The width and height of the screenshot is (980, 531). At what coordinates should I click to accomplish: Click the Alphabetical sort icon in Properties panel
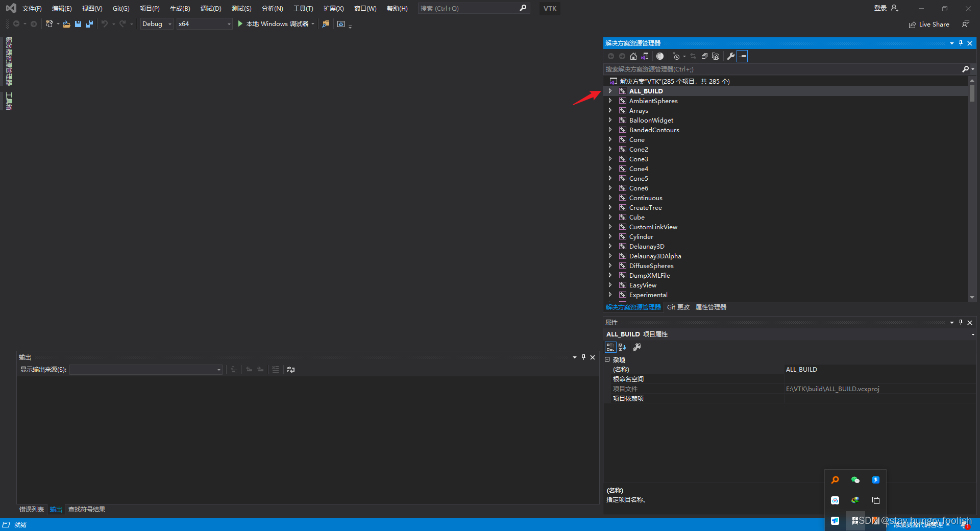tap(622, 347)
